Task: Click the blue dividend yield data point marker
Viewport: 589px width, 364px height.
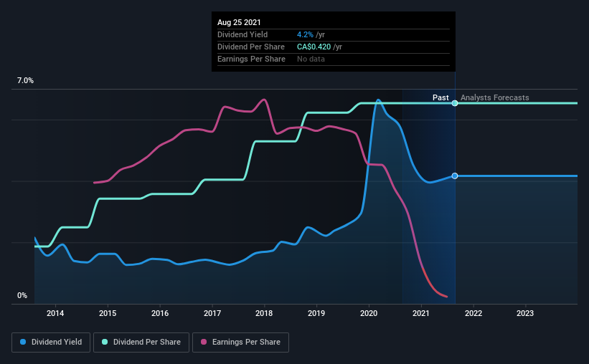Action: point(455,176)
